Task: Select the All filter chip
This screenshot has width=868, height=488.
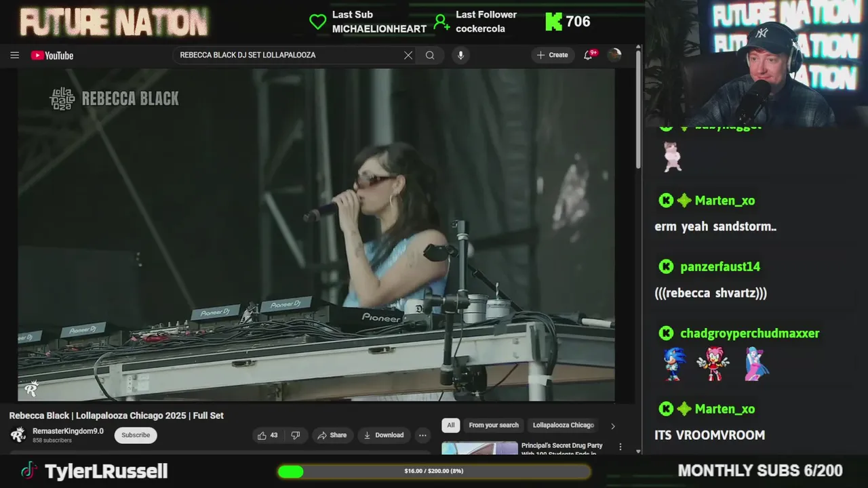Action: click(x=451, y=425)
